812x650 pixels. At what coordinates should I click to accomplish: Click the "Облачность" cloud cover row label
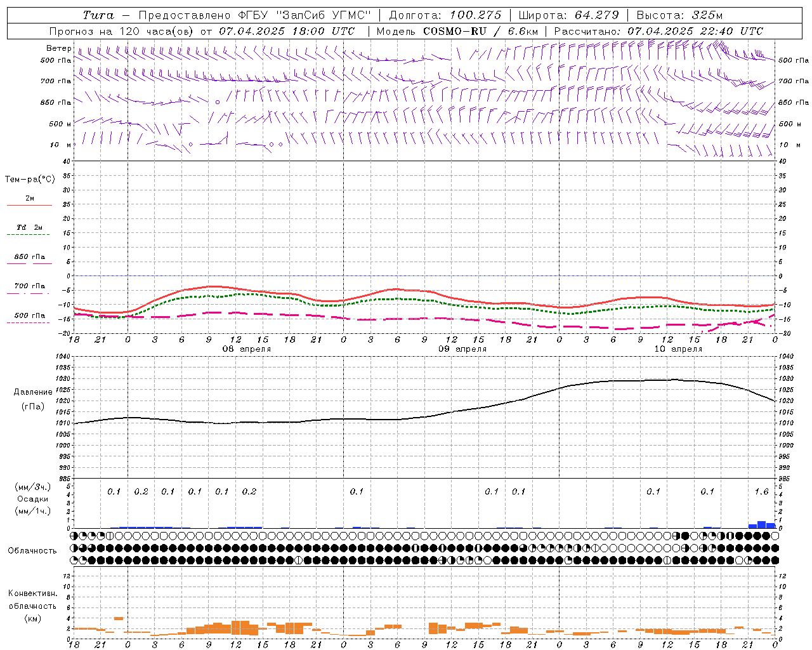32,551
